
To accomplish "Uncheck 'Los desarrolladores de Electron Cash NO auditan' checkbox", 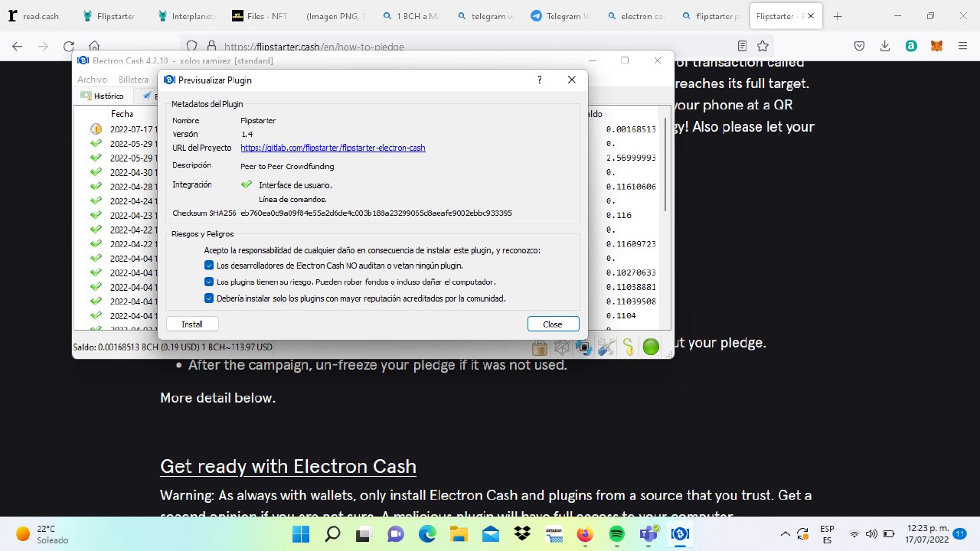I will click(x=209, y=266).
